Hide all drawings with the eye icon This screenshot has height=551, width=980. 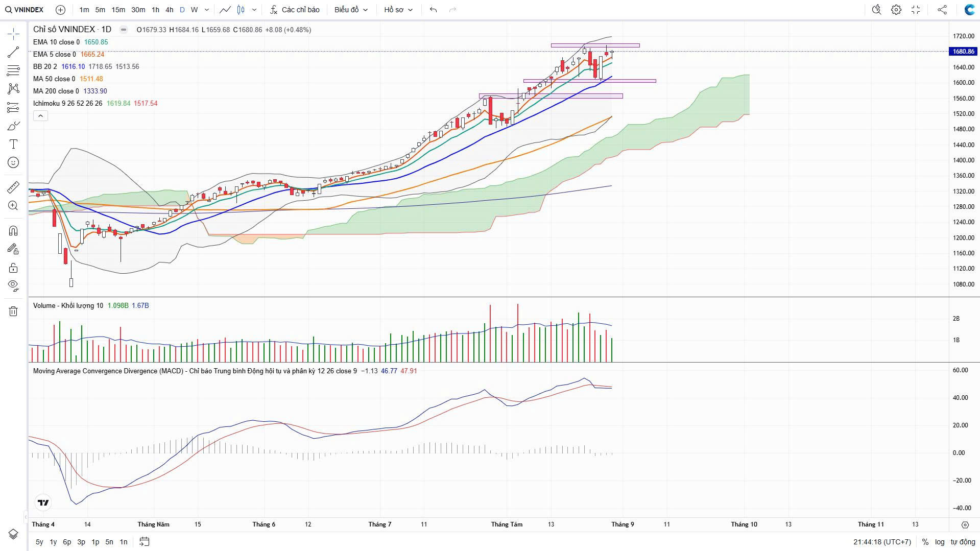[13, 286]
